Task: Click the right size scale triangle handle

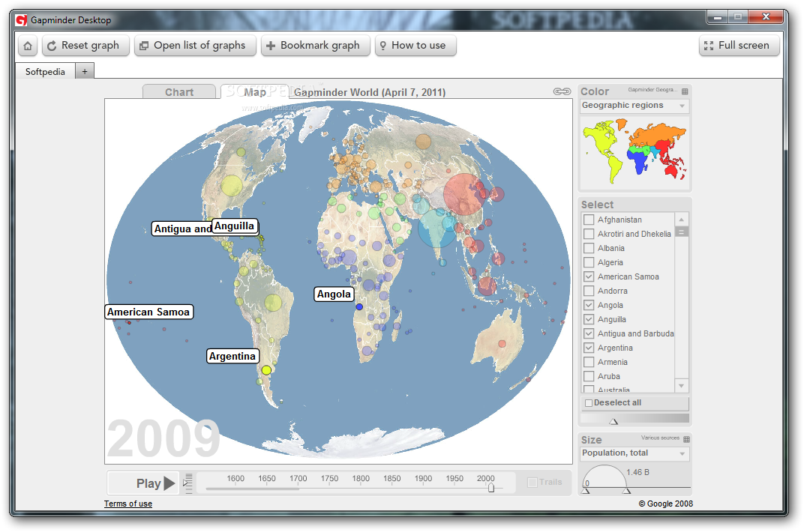Action: [626, 491]
